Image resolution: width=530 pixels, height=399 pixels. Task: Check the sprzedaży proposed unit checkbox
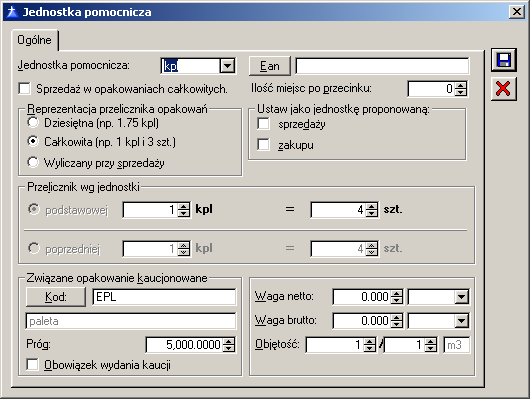click(x=263, y=124)
